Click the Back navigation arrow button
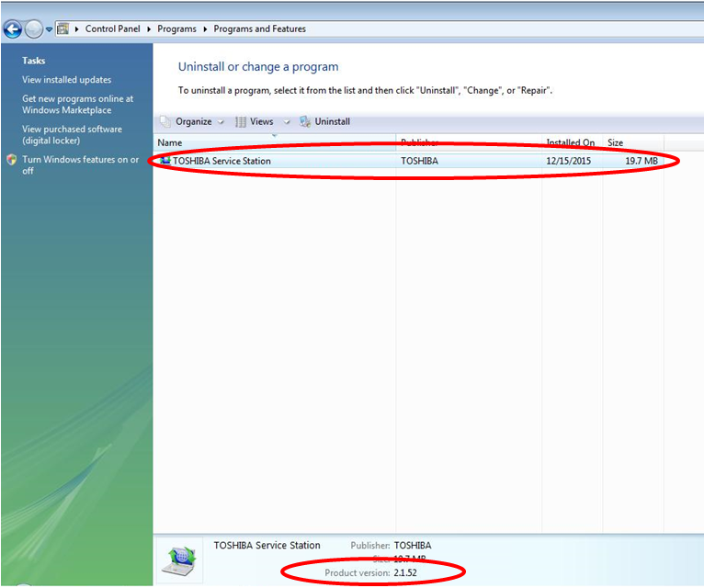The width and height of the screenshot is (704, 588). point(14,28)
